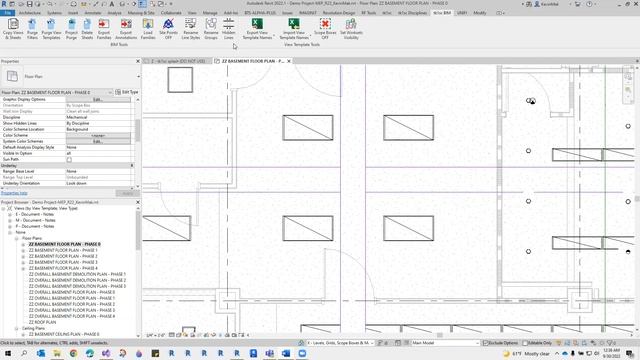640x360 pixels.
Task: Open the File menu tab
Action: (x=7, y=13)
